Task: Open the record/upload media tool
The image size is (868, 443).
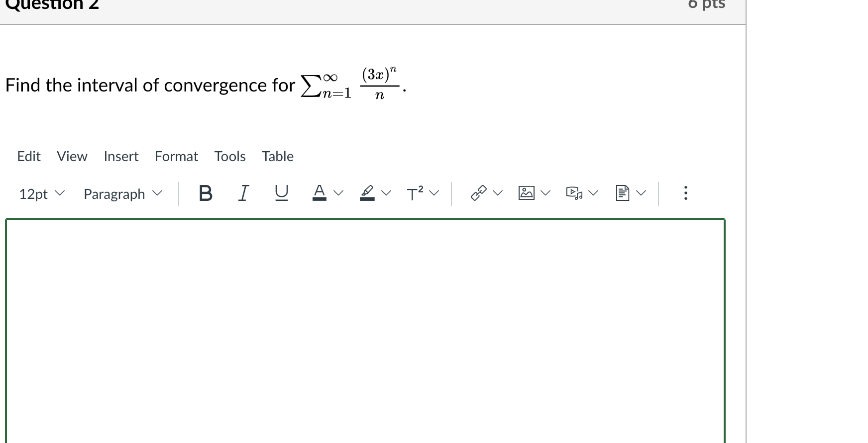Action: coord(575,192)
